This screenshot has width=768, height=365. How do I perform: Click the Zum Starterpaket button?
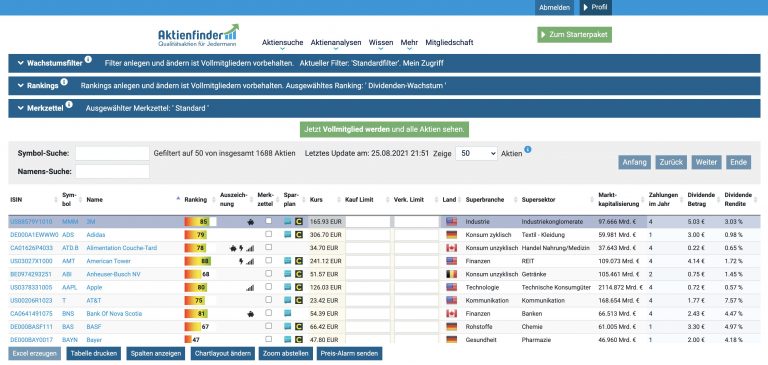click(575, 35)
